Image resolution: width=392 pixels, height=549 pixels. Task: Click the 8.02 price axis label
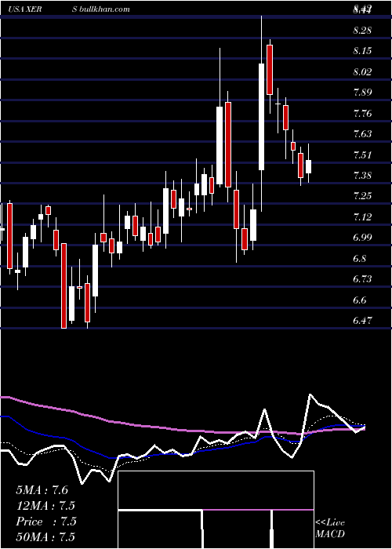pyautogui.click(x=362, y=72)
